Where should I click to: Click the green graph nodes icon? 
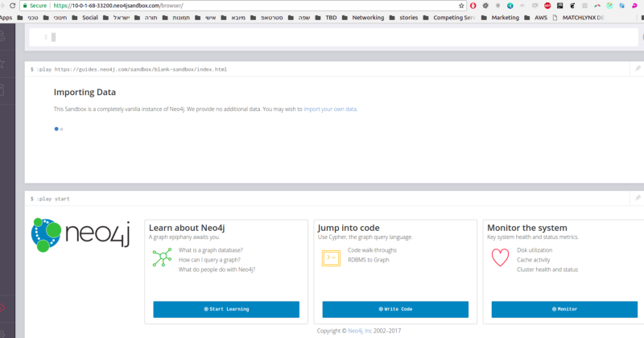(163, 258)
